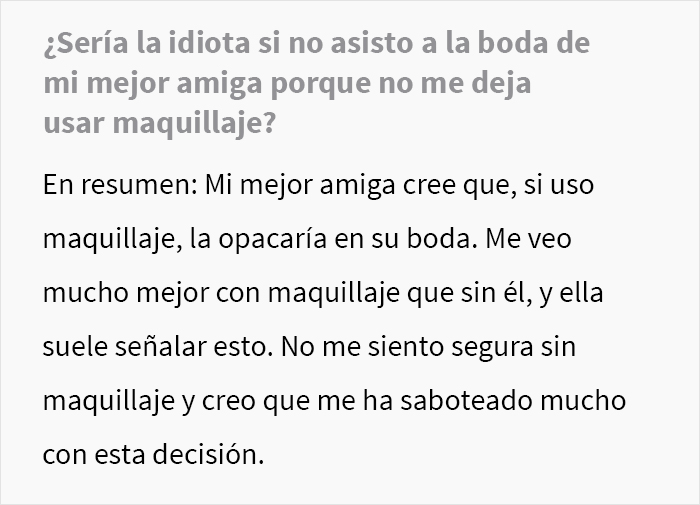The width and height of the screenshot is (700, 505).
Task: Click the word "opacaría" in the paragraph
Action: tap(272, 240)
